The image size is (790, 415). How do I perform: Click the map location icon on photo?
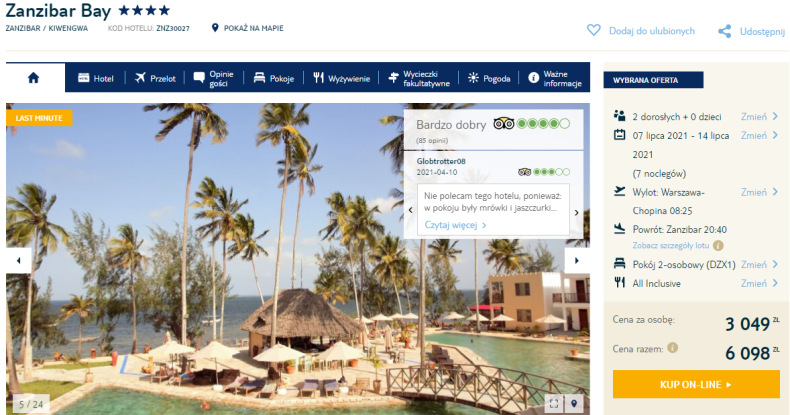click(x=574, y=403)
